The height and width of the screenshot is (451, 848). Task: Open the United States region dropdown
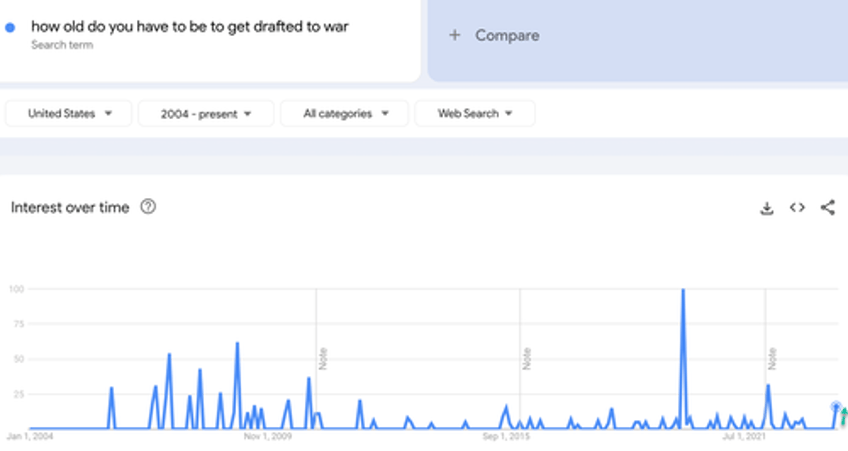68,114
